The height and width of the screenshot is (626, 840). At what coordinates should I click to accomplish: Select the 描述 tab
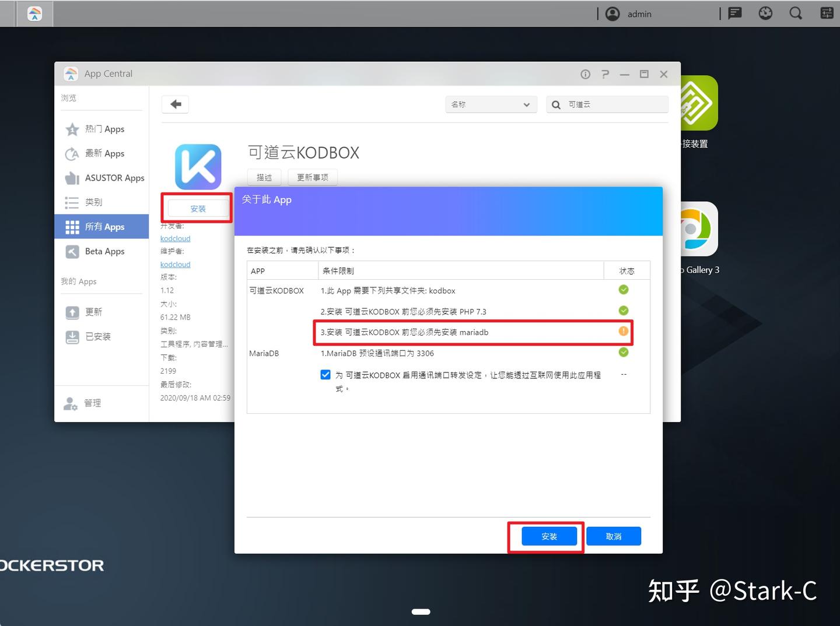[264, 177]
